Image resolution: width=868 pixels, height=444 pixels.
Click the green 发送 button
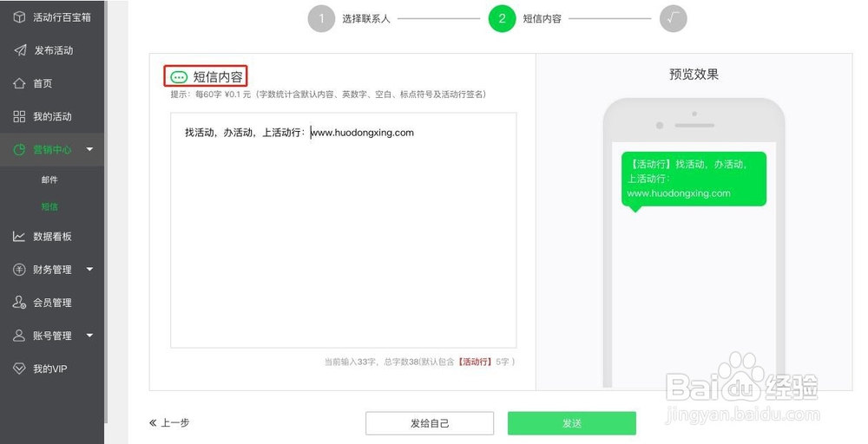click(572, 423)
